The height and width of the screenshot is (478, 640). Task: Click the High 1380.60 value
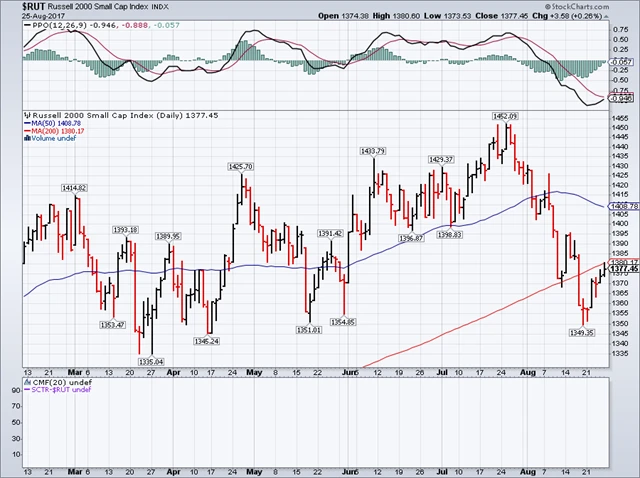(x=396, y=16)
